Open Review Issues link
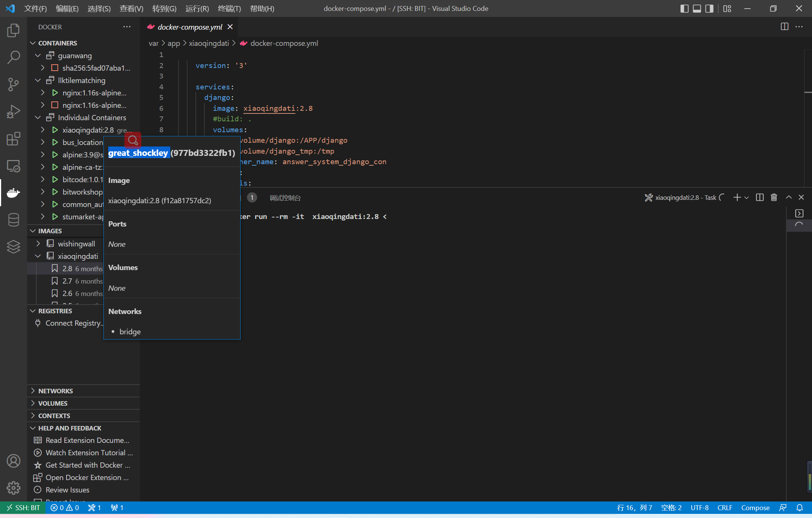812x518 pixels. [x=68, y=490]
